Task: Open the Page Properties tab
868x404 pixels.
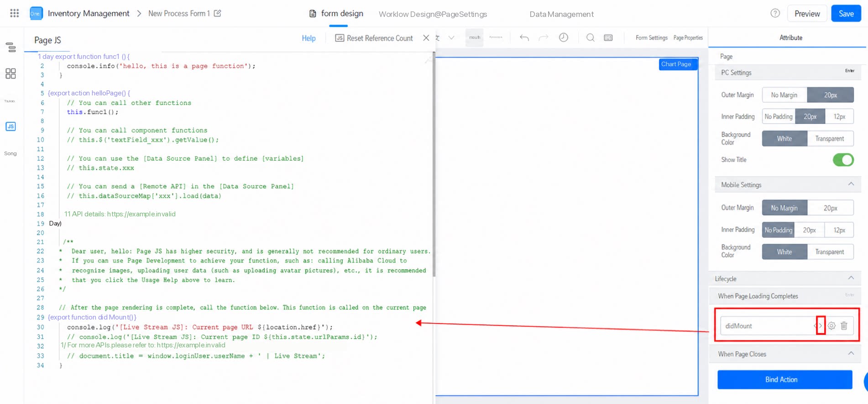Action: (x=688, y=38)
